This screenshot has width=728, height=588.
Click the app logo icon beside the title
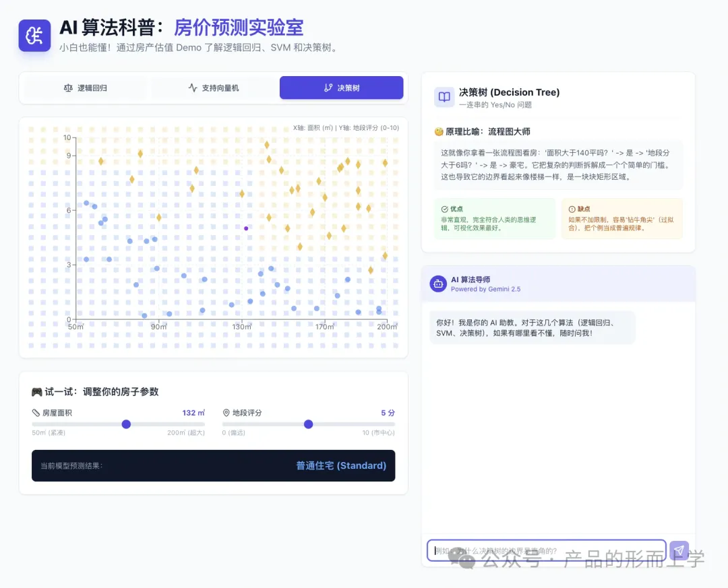click(x=34, y=36)
